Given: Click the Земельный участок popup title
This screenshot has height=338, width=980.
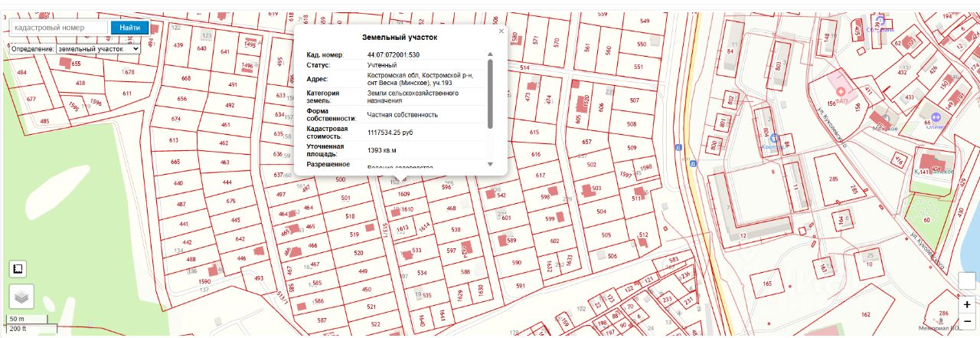Looking at the screenshot, I should pyautogui.click(x=400, y=37).
